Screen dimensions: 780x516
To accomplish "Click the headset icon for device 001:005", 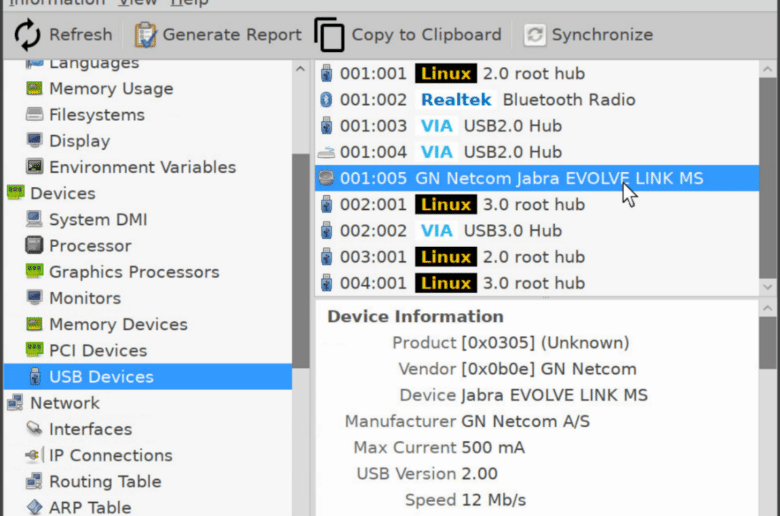I will click(326, 178).
